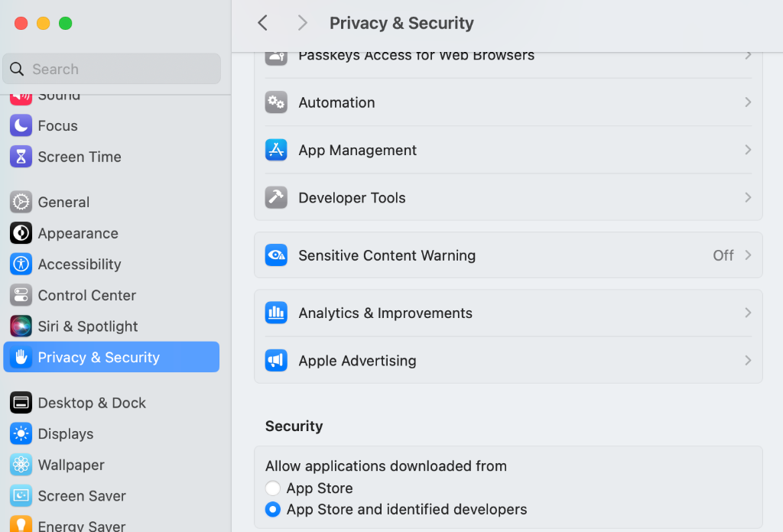Go forward with the right arrow button
The image size is (783, 532).
click(x=302, y=22)
